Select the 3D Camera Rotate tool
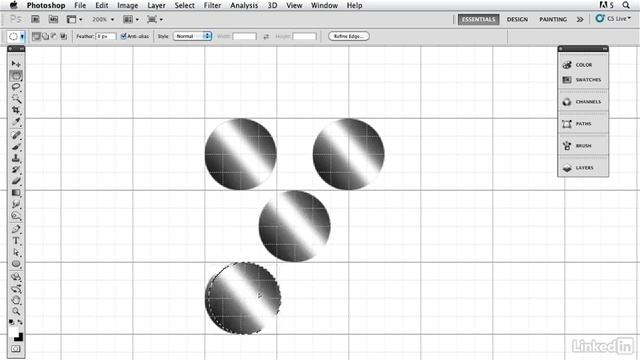640x360 pixels. coord(16,289)
